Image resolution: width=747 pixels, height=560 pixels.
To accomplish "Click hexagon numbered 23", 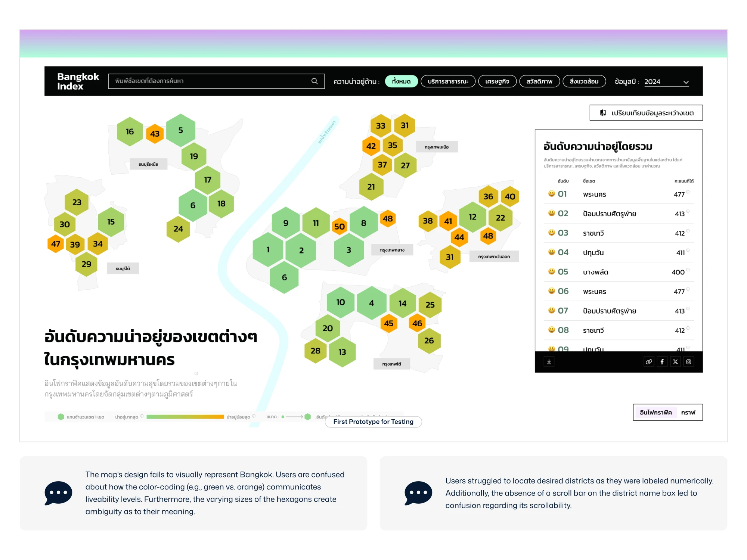I will tap(77, 202).
